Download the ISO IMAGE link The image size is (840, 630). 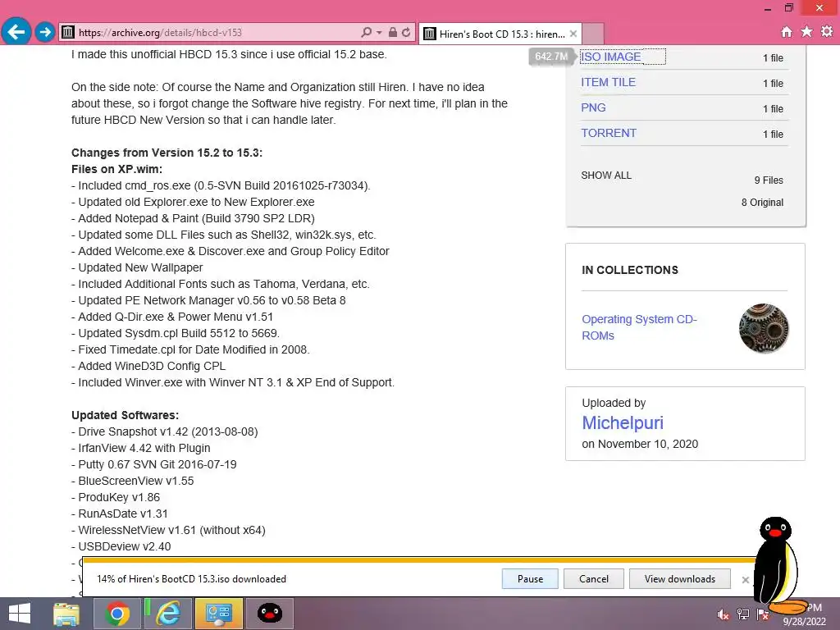tap(610, 57)
